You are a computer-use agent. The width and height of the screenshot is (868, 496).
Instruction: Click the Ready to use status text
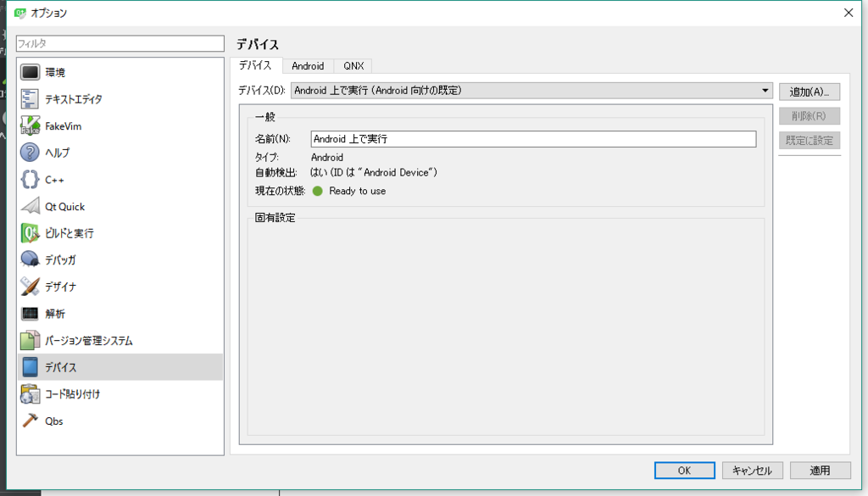pyautogui.click(x=358, y=191)
